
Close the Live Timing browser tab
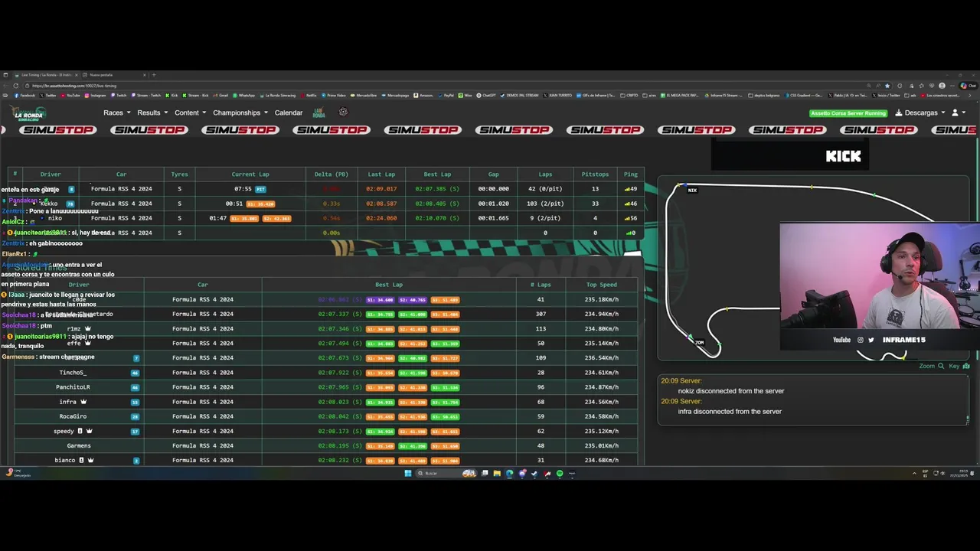(x=77, y=75)
